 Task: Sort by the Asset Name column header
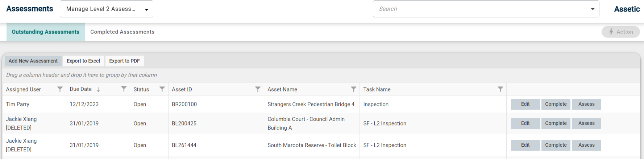click(282, 89)
